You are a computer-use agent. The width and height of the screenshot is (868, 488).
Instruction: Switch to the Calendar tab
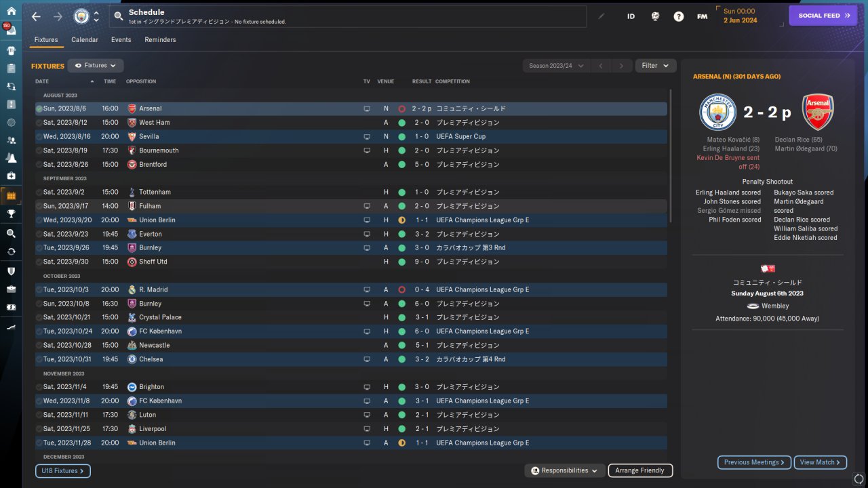point(85,40)
